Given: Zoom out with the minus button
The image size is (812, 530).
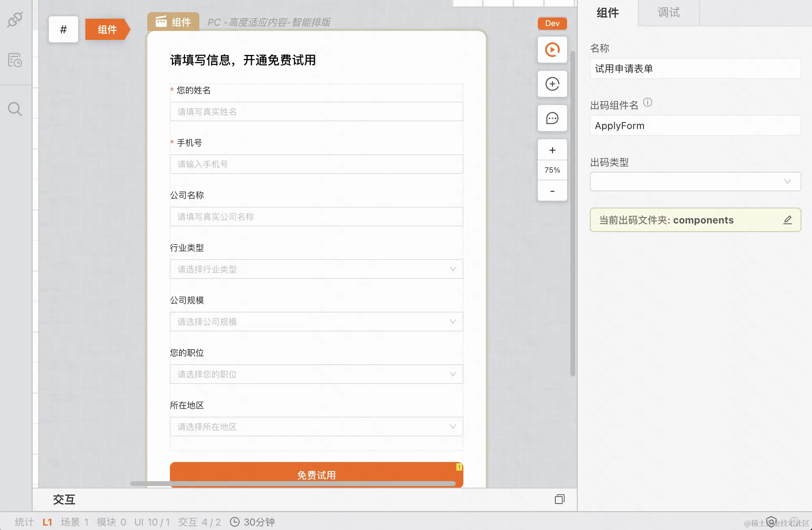Looking at the screenshot, I should click(552, 191).
